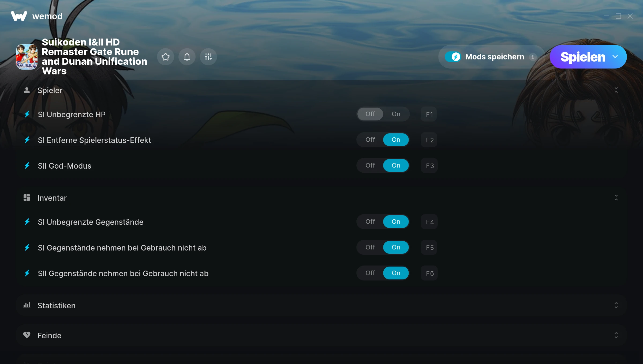
Task: Click the Spieler section title
Action: coord(50,90)
